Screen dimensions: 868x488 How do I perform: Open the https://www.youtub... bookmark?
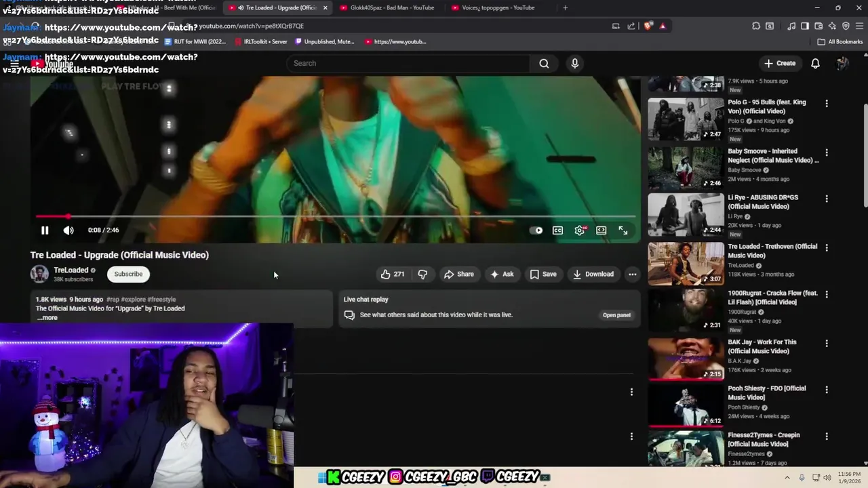coord(395,41)
